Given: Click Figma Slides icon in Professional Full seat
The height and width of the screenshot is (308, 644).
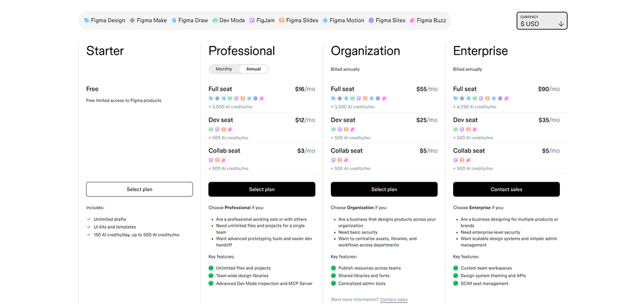Looking at the screenshot, I should click(243, 98).
